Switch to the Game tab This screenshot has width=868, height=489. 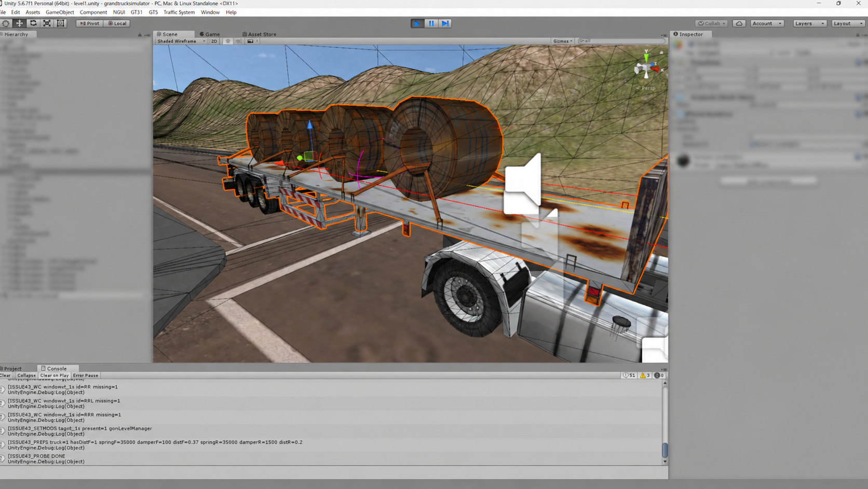pyautogui.click(x=210, y=34)
